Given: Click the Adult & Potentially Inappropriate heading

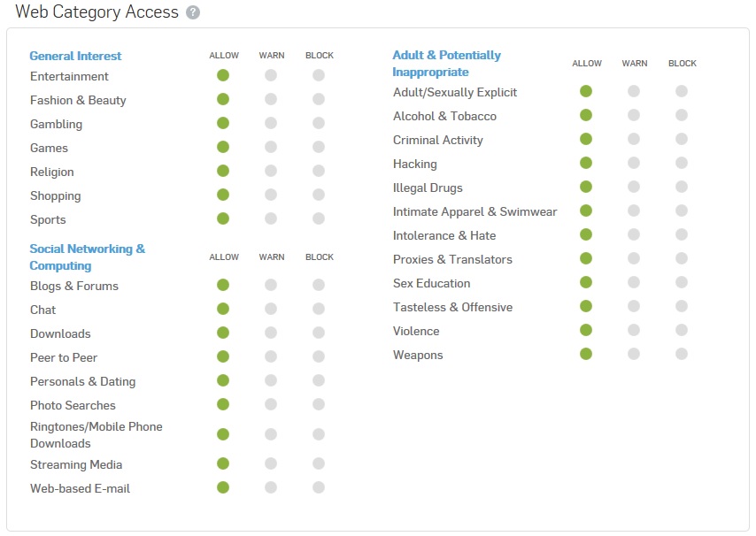Looking at the screenshot, I should point(447,64).
